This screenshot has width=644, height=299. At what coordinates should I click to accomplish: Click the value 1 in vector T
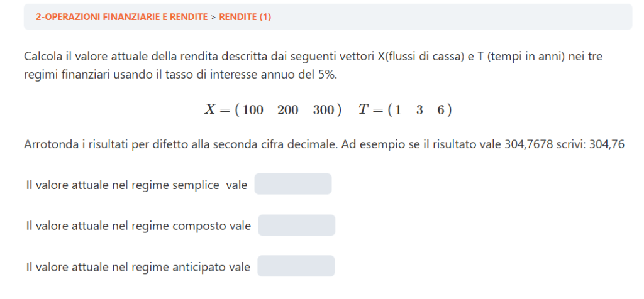[x=398, y=110]
